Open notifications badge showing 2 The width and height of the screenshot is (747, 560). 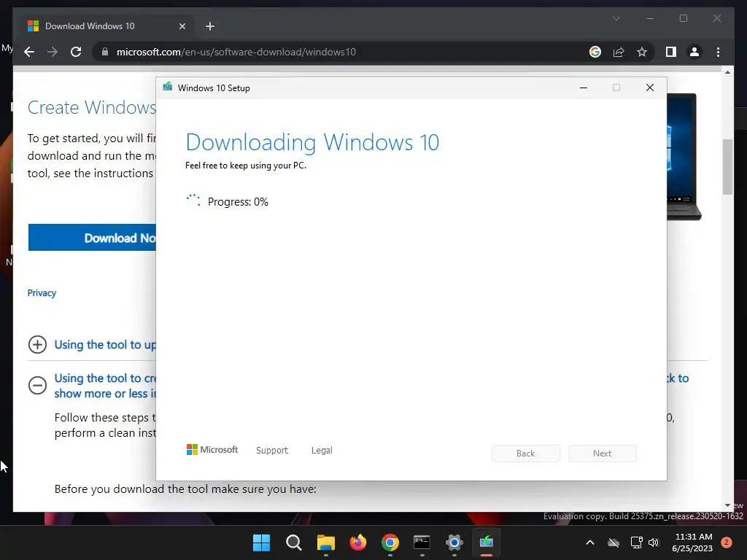click(726, 542)
